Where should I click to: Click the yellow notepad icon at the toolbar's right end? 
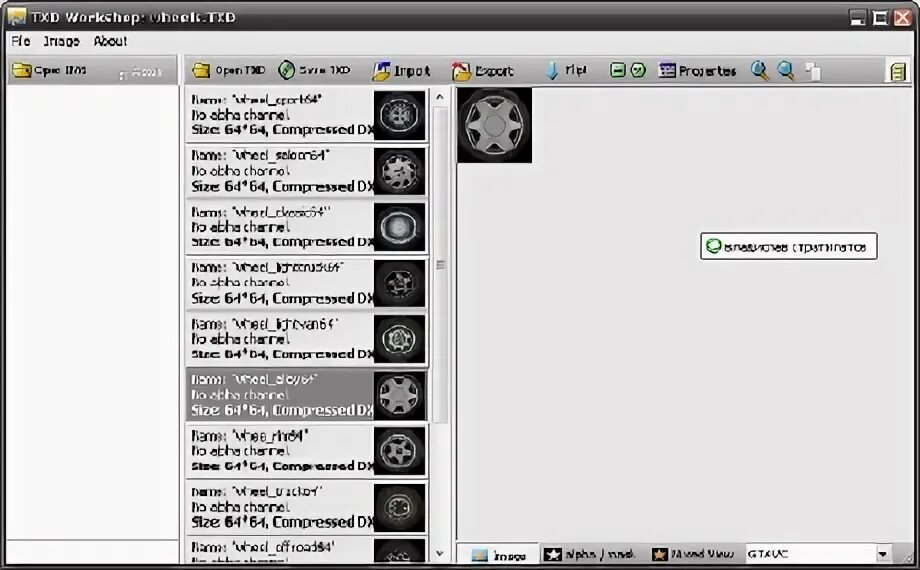[x=898, y=72]
